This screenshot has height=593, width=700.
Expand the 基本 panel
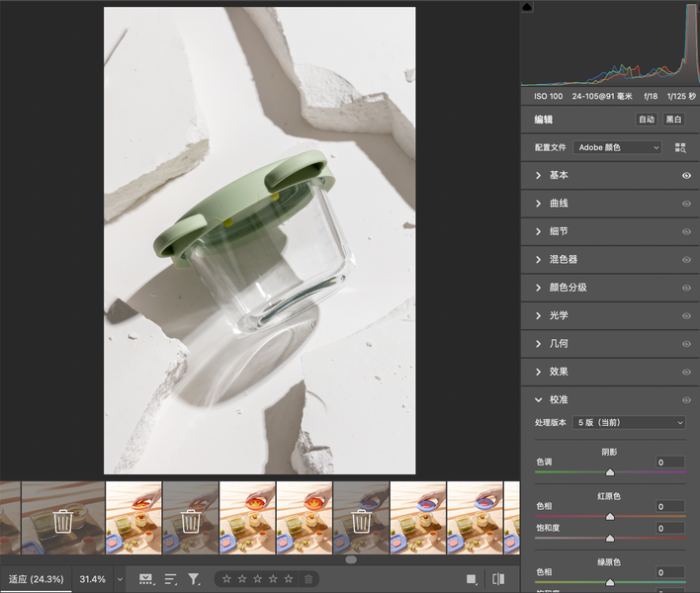539,176
